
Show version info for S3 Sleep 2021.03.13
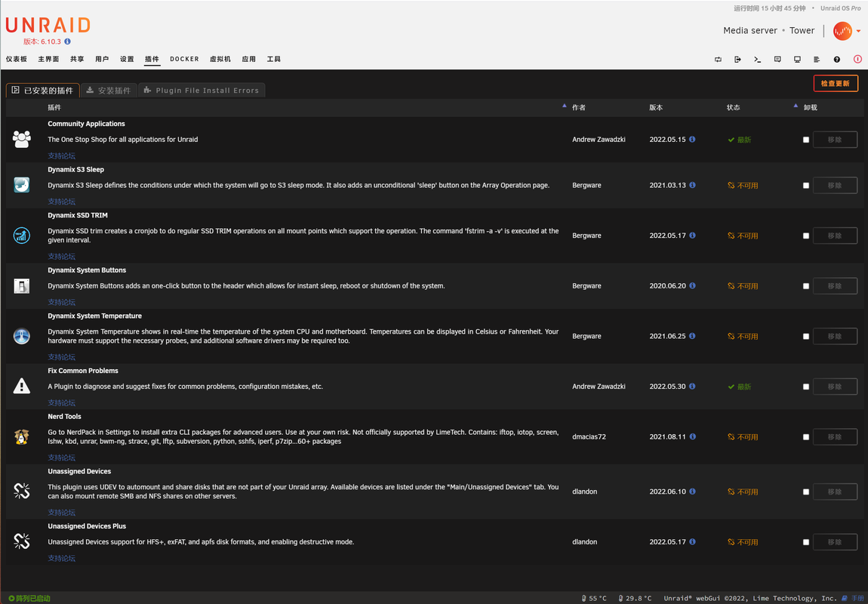coord(692,185)
